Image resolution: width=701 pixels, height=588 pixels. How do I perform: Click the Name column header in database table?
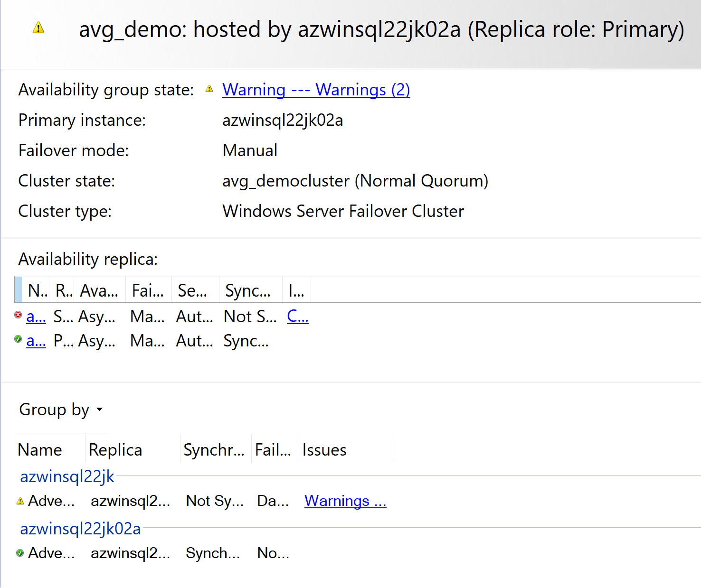49,449
